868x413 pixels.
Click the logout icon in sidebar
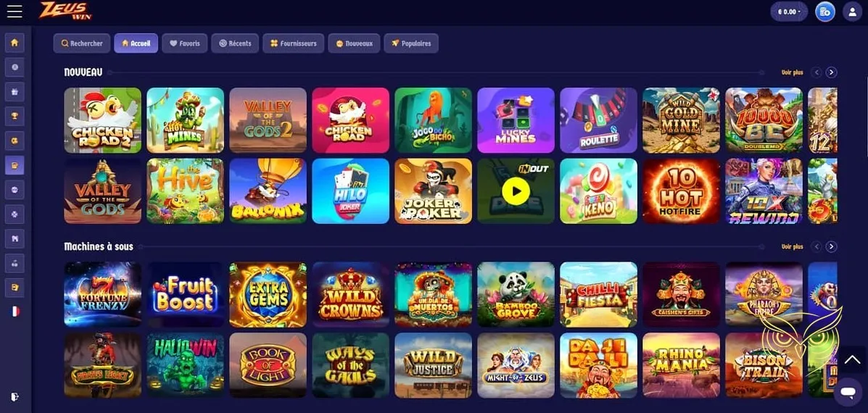coord(15,396)
